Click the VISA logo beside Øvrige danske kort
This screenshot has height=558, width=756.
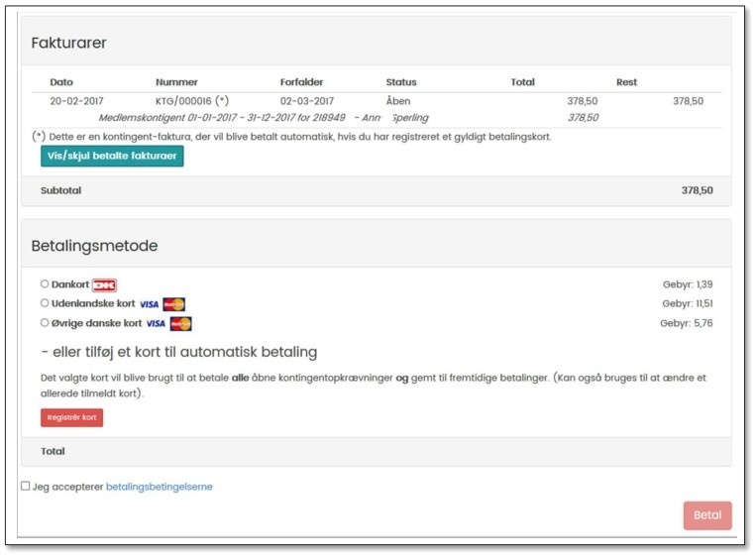(x=156, y=323)
